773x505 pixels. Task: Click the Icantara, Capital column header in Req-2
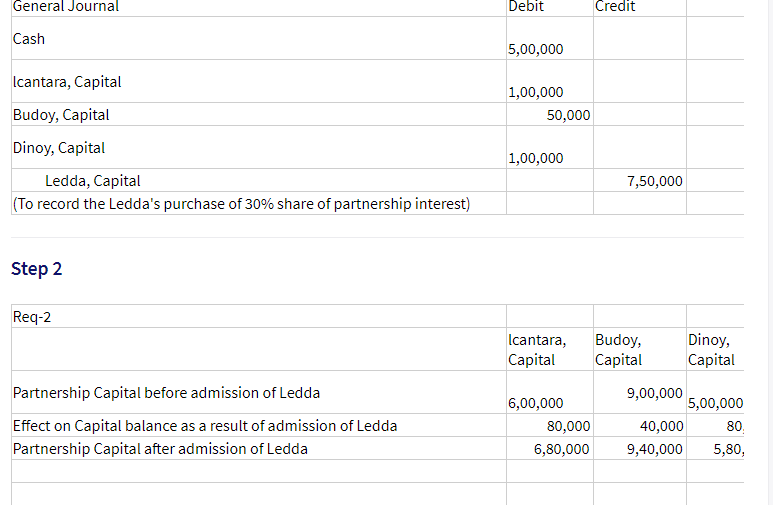tap(537, 350)
